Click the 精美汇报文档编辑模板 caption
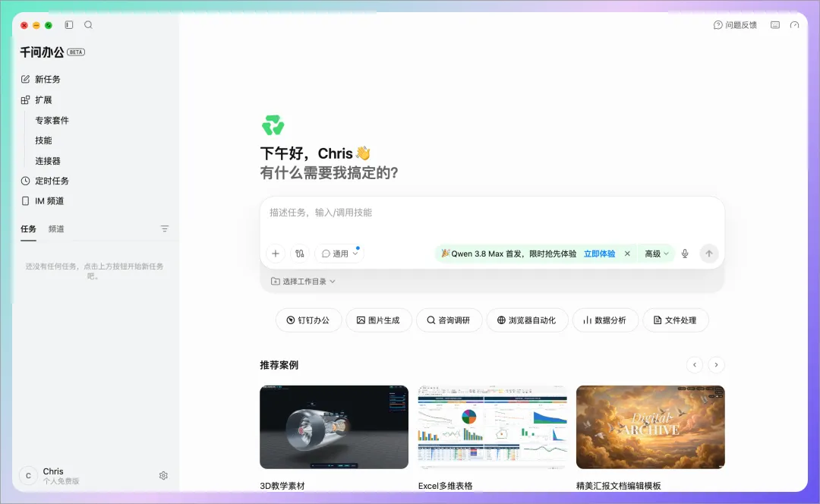The height and width of the screenshot is (504, 820). click(x=619, y=486)
